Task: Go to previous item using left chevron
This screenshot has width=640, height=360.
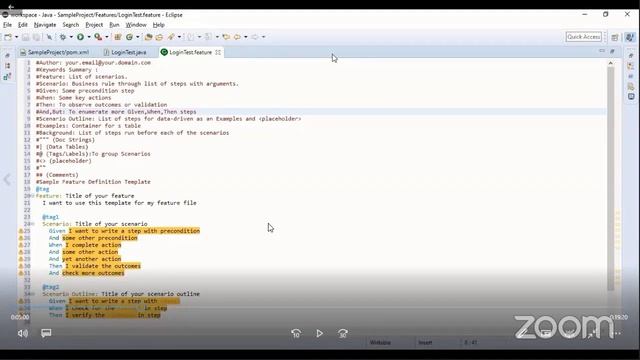Action: [7, 180]
